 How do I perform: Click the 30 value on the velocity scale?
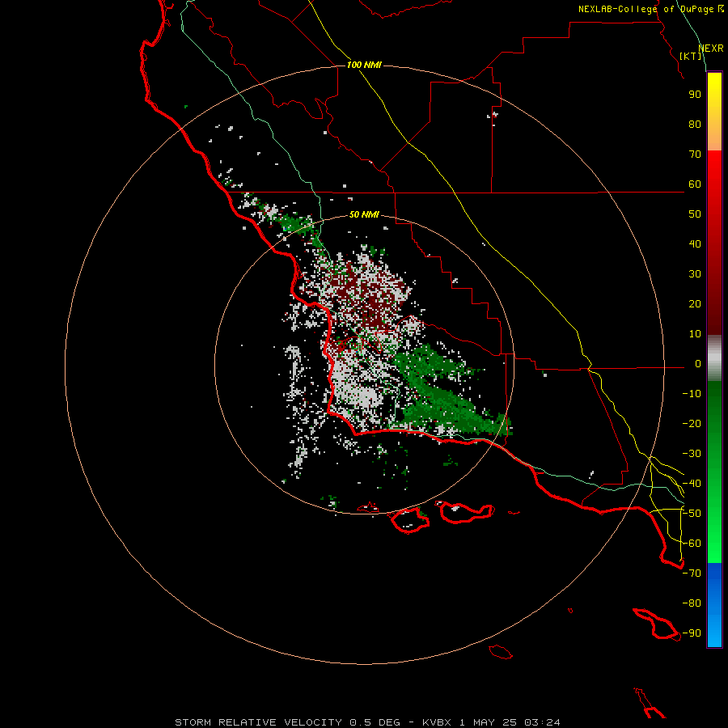pyautogui.click(x=695, y=274)
